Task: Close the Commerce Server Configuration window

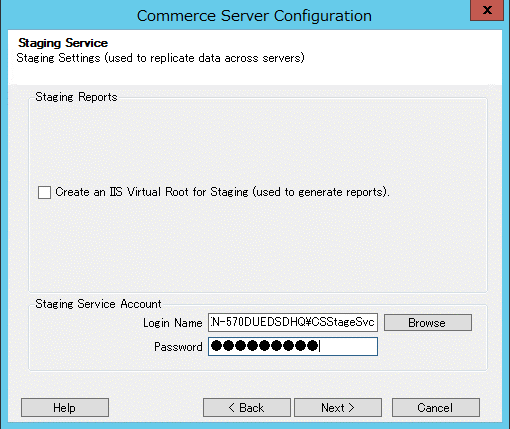Action: [487, 10]
